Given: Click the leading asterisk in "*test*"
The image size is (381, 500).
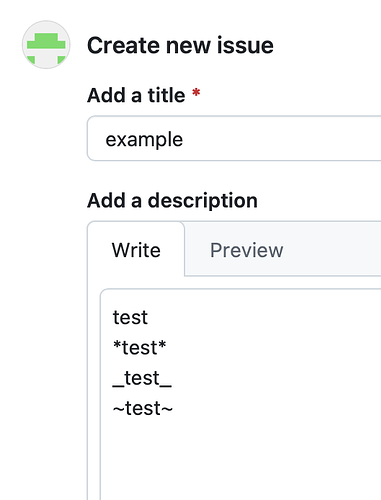Looking at the screenshot, I should tap(117, 345).
